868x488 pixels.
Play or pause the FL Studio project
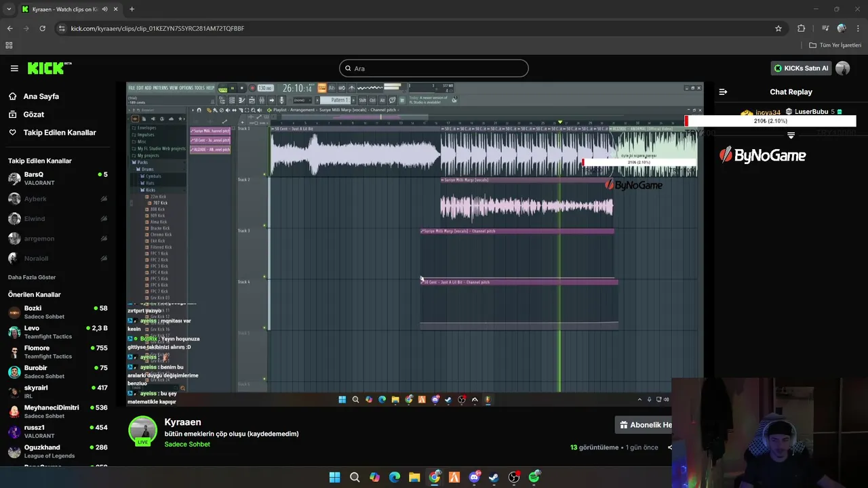(x=233, y=87)
